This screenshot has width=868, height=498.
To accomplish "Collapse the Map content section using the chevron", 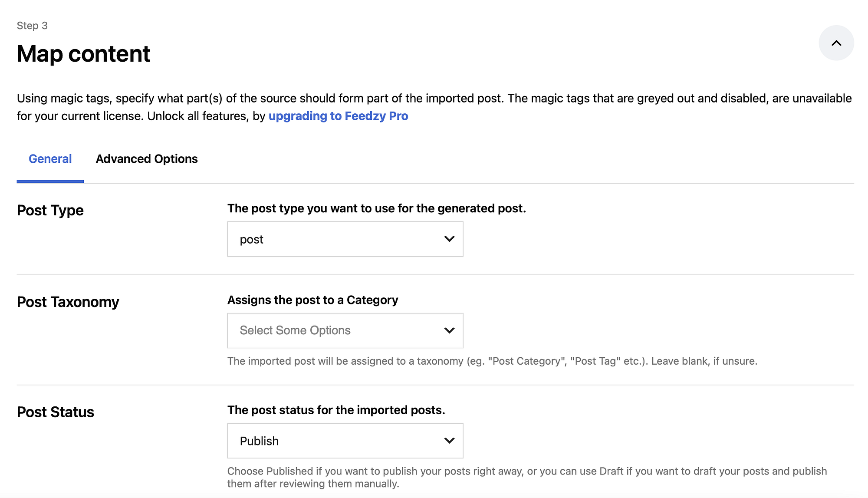I will coord(836,43).
